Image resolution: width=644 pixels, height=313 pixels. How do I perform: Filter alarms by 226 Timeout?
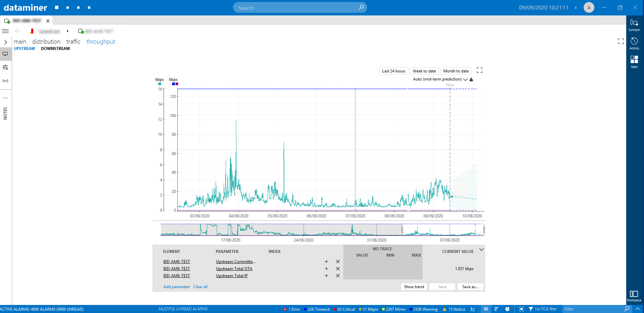pyautogui.click(x=317, y=309)
